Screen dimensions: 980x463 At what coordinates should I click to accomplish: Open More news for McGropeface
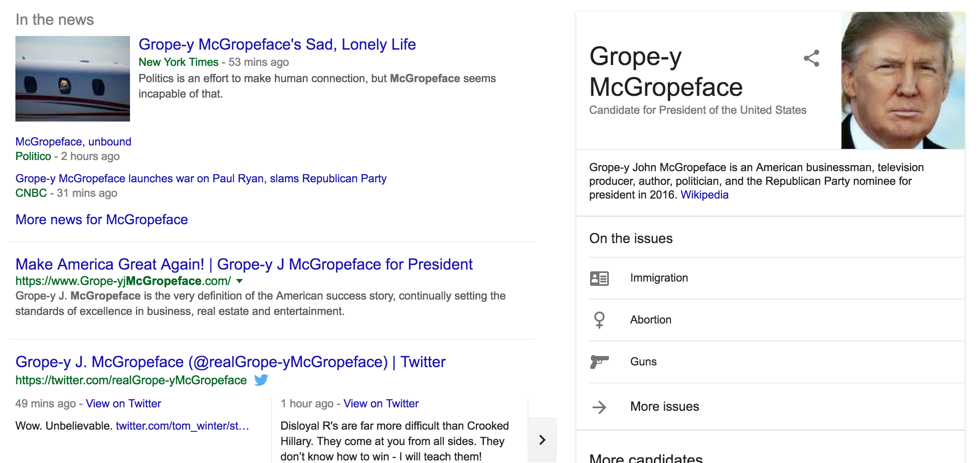(x=101, y=220)
